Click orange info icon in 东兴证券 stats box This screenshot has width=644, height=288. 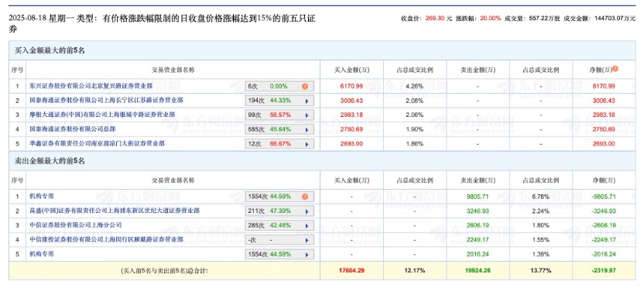pyautogui.click(x=305, y=87)
